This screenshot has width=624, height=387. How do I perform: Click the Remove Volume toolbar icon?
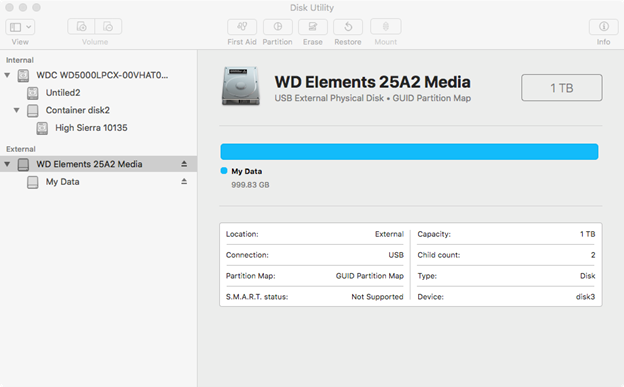coord(108,27)
